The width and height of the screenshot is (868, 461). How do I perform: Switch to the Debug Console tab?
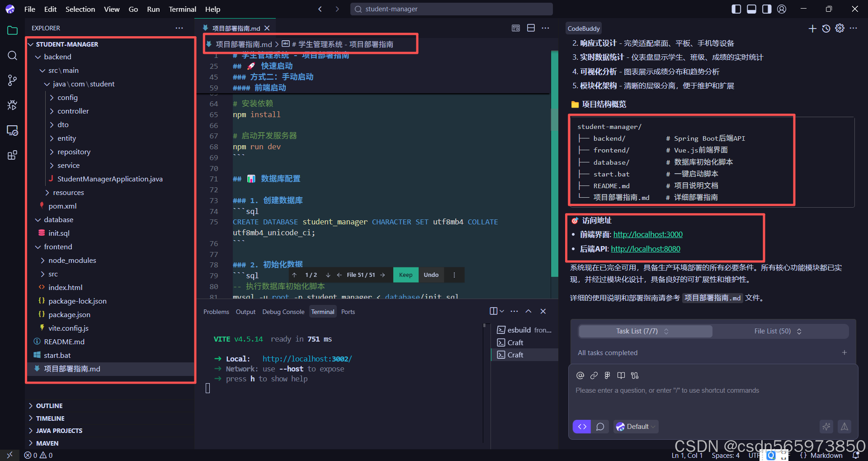coord(283,312)
